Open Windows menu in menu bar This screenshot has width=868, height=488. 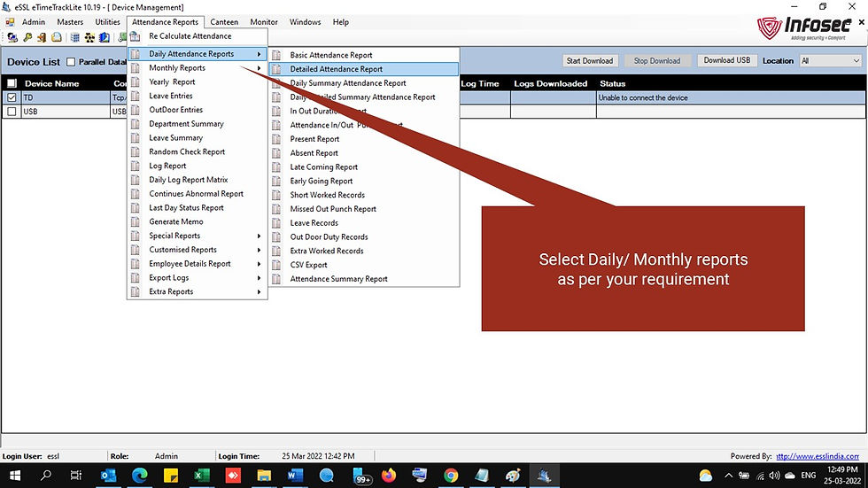click(x=305, y=22)
